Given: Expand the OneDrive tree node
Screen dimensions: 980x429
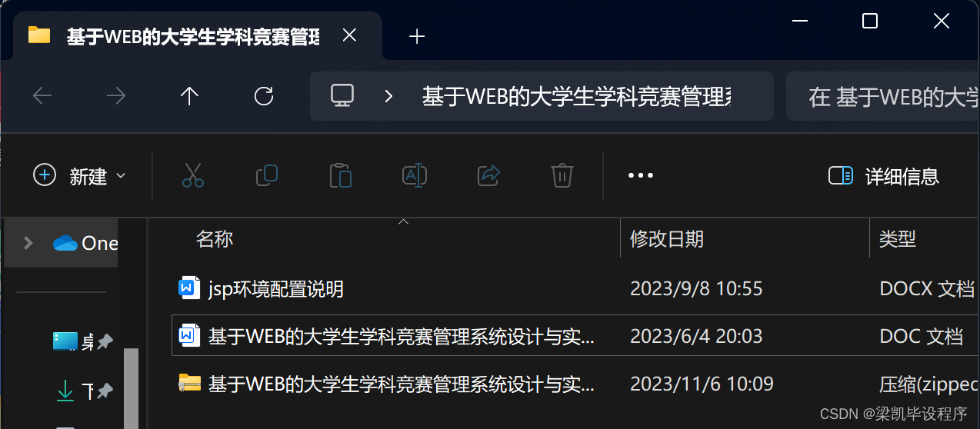Looking at the screenshot, I should [x=28, y=243].
